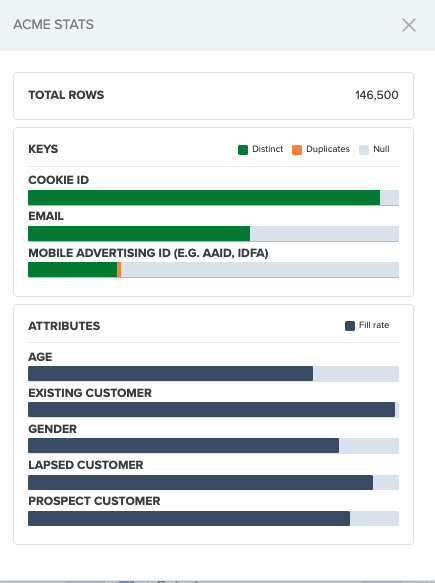This screenshot has height=583, width=435.
Task: Click the orange Duplicates legend swatch
Action: click(x=297, y=150)
